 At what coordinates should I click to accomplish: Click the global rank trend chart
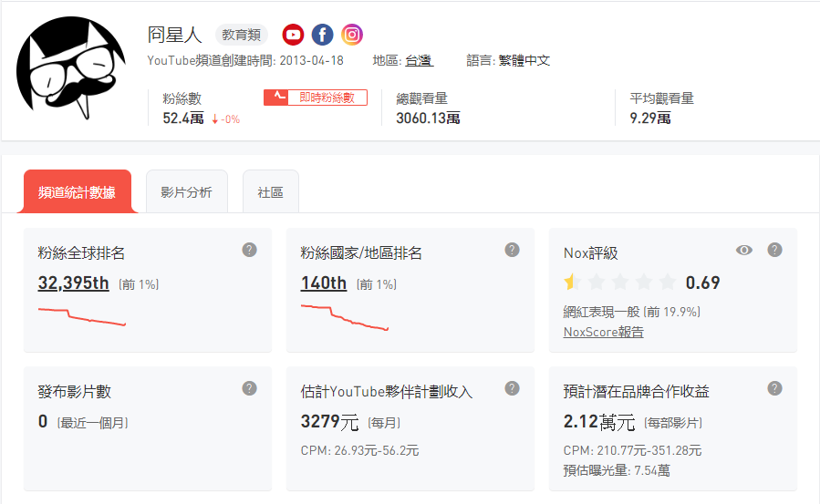click(82, 316)
